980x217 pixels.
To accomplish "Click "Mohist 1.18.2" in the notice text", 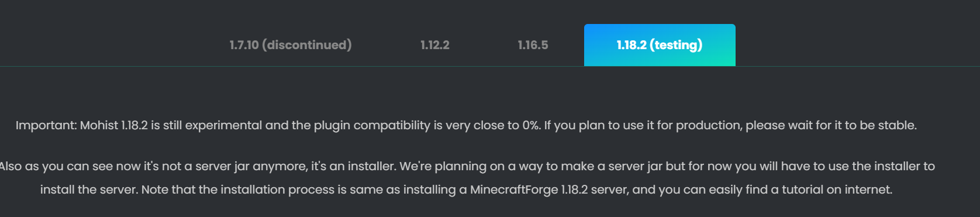I will 114,125.
